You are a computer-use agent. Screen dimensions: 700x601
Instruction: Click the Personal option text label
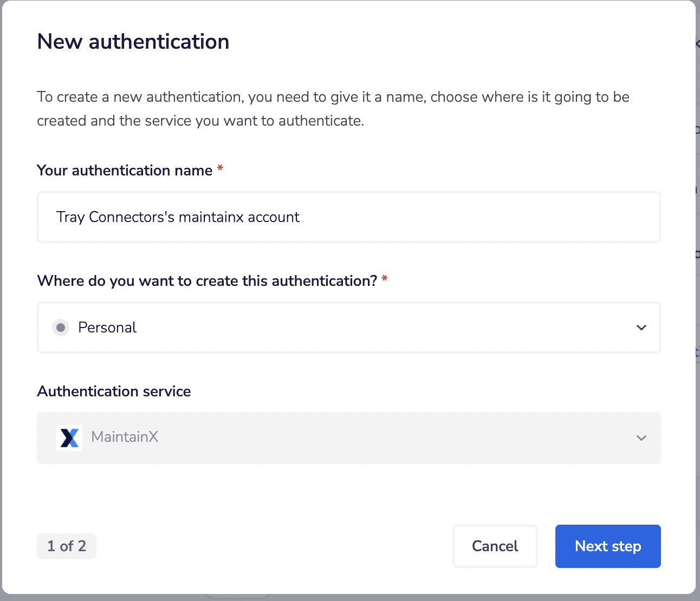(x=107, y=328)
